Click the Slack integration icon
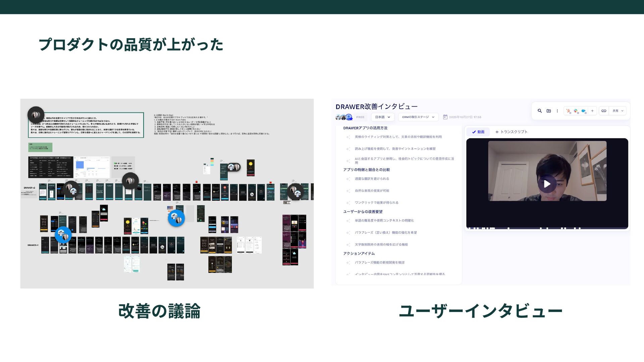 [x=576, y=111]
